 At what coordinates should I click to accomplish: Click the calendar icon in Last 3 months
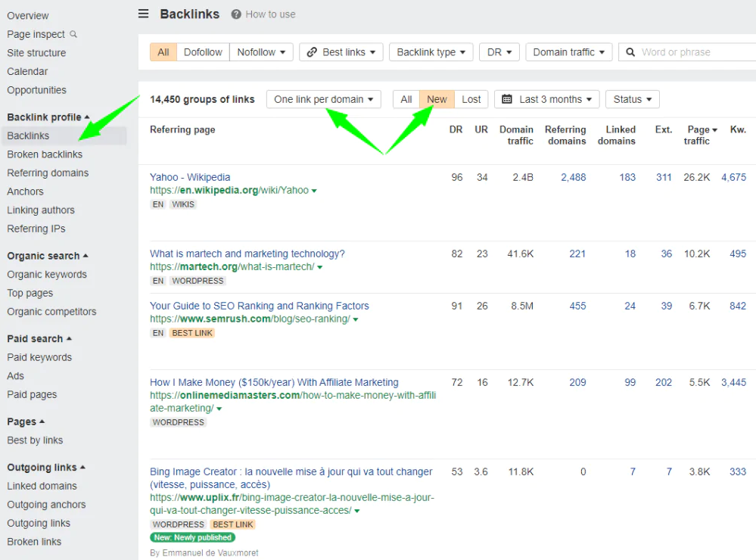507,99
